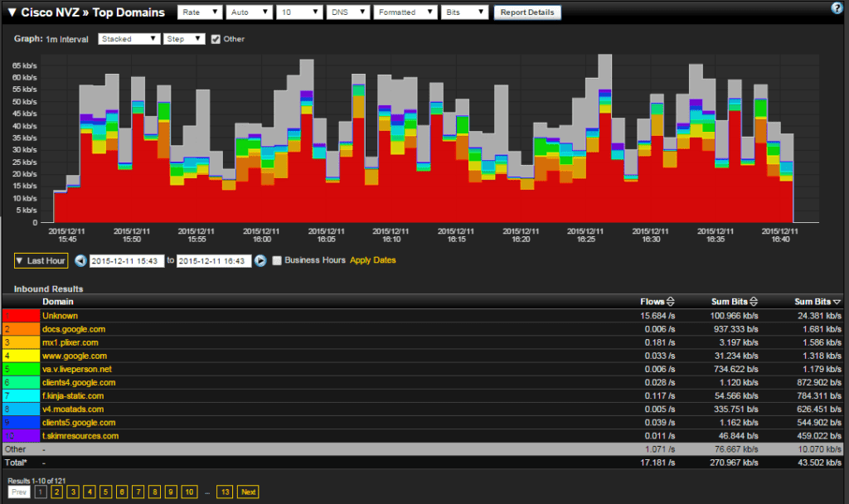Click the Apply Dates link
Viewport: 849px width, 504px height.
pos(373,260)
